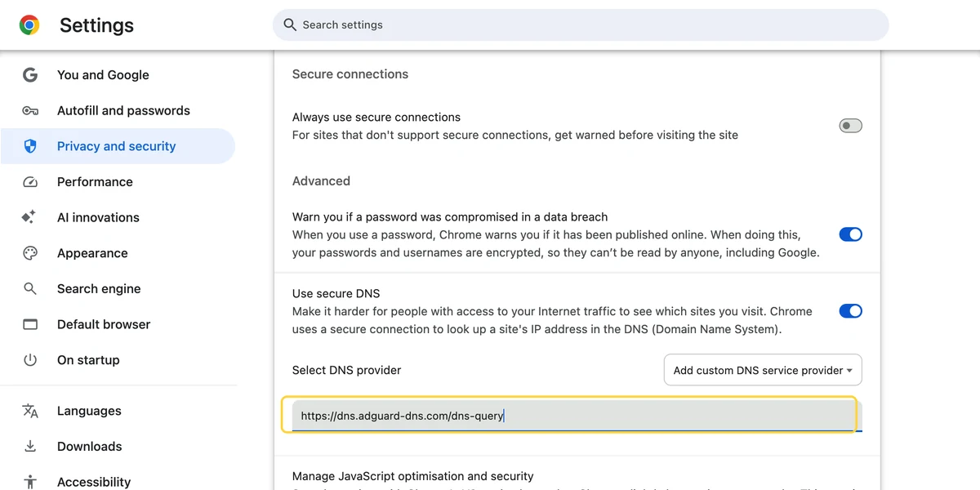Click 'Always use secure connections' title text
This screenshot has height=490, width=980.
pyautogui.click(x=376, y=118)
